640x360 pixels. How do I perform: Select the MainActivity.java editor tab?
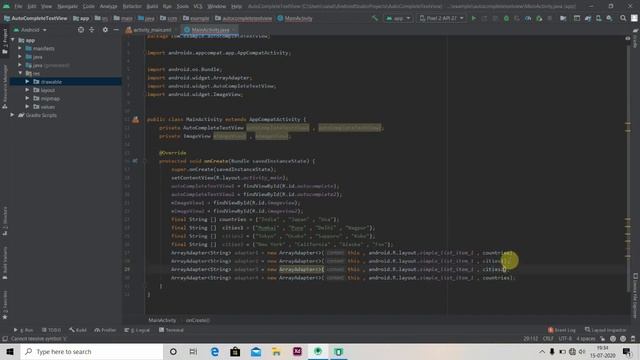pos(209,30)
